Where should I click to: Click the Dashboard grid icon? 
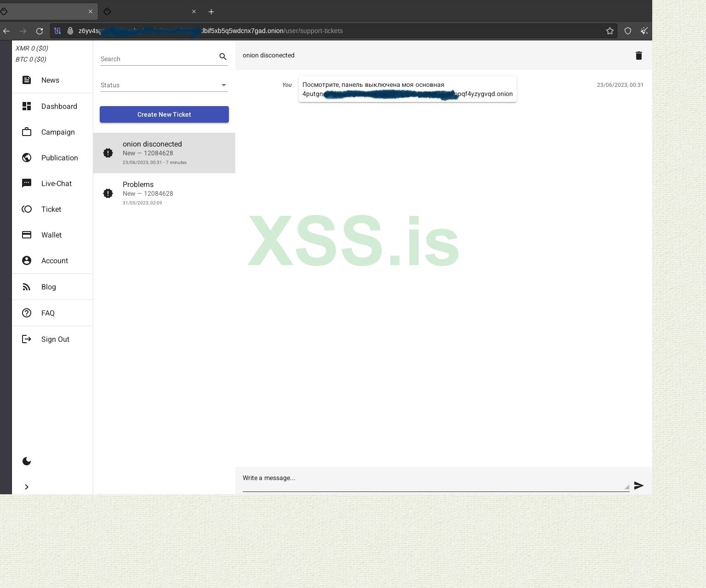(x=27, y=106)
